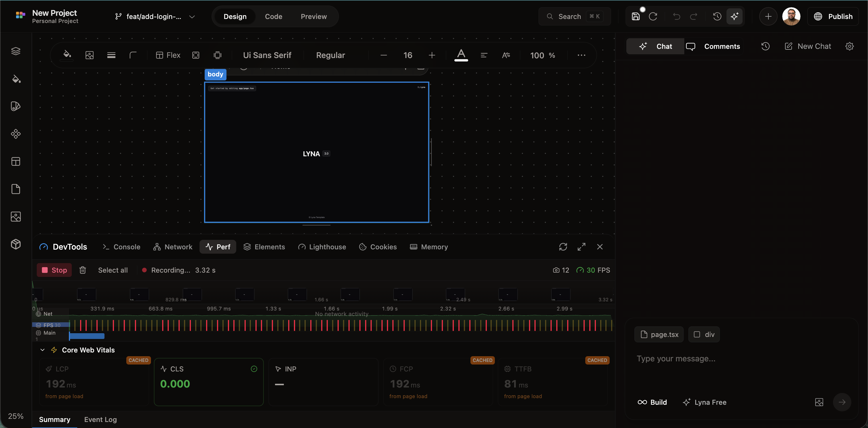Expand DevTools panel to fullscreen

click(581, 247)
